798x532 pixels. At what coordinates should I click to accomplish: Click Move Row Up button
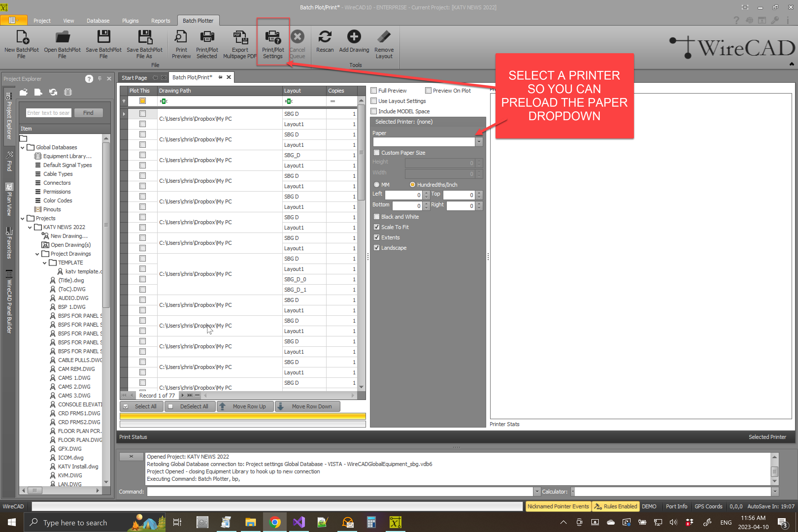click(x=245, y=406)
